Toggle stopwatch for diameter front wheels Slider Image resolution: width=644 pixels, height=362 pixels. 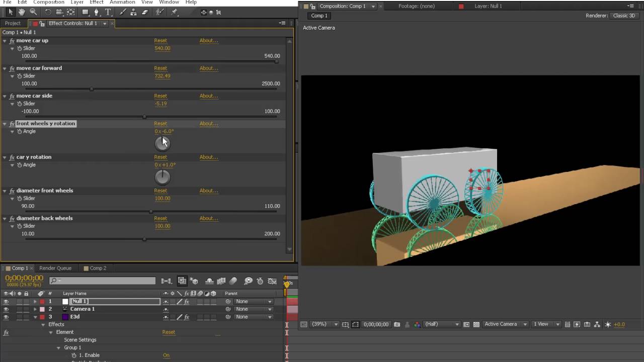tap(20, 199)
